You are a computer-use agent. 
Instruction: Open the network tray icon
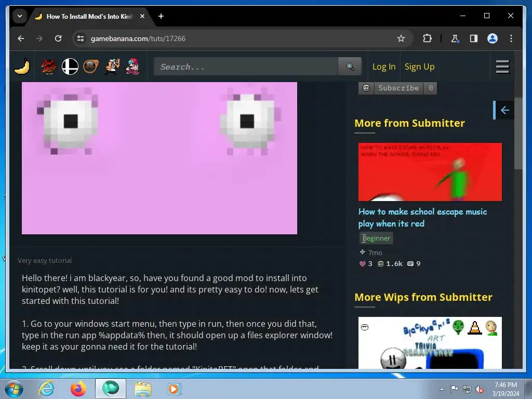(467, 390)
